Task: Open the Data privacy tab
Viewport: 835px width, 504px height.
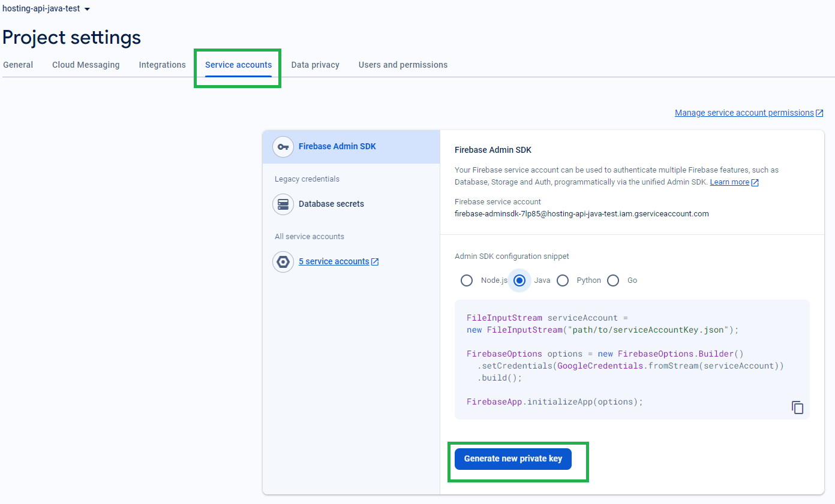Action: (x=316, y=65)
